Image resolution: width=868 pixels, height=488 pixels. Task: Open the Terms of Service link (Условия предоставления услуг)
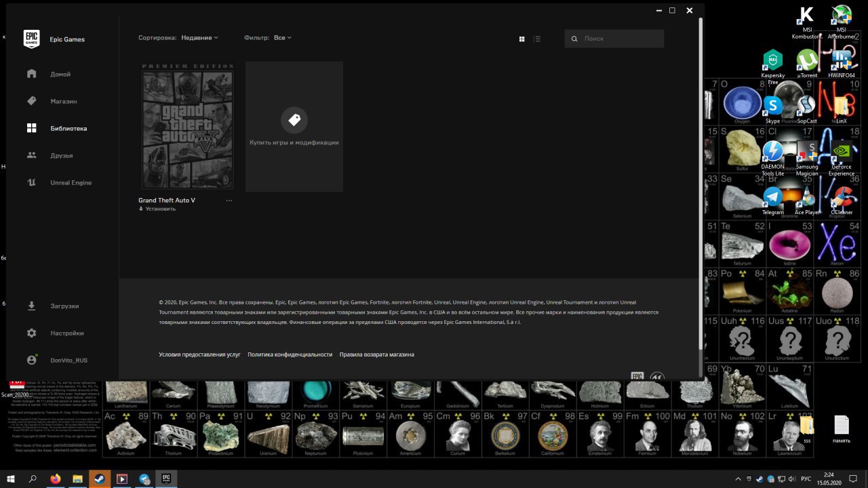pyautogui.click(x=200, y=354)
